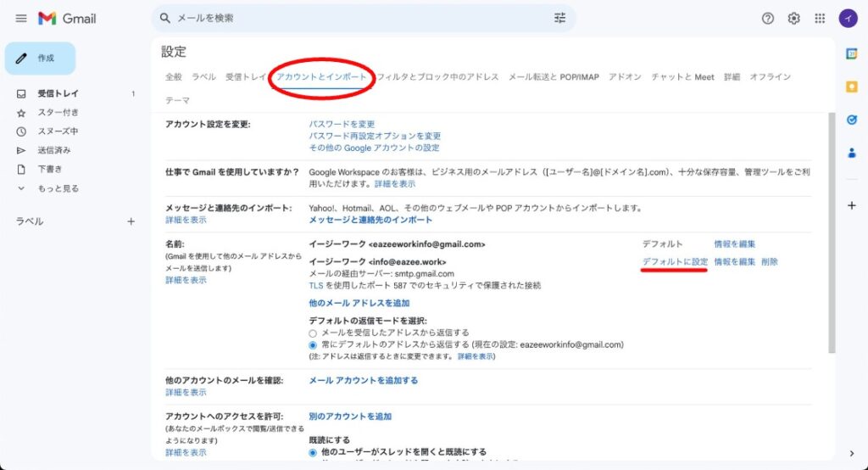Image resolution: width=868 pixels, height=470 pixels.
Task: Open Google Keep side panel icon
Action: [851, 87]
